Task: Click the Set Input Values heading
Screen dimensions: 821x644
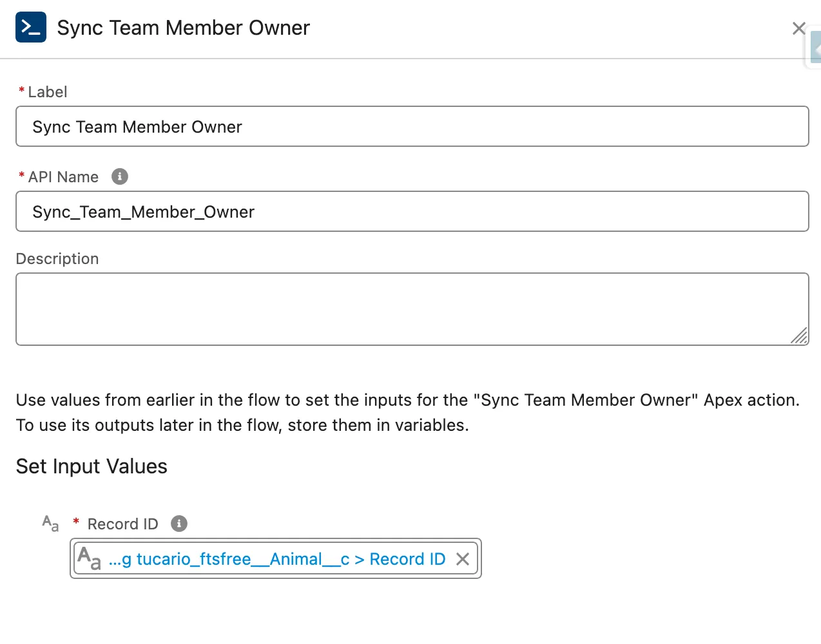Action: tap(92, 466)
